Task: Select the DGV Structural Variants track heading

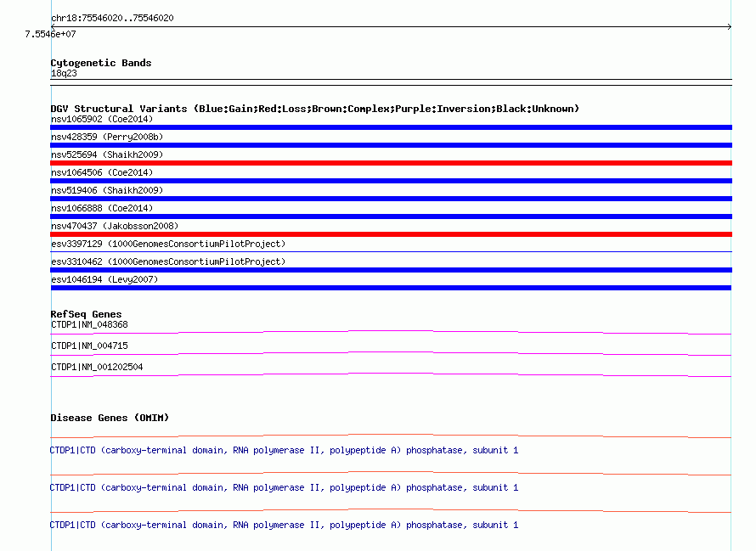Action: [x=315, y=109]
